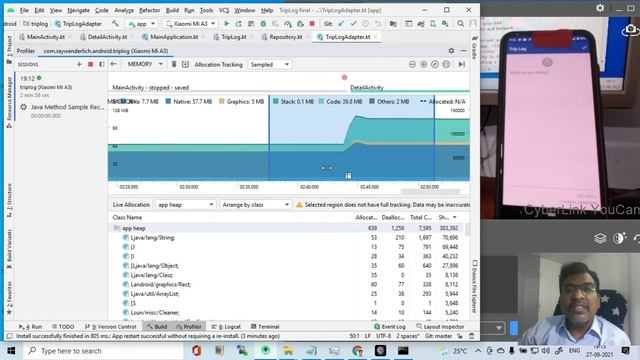The height and width of the screenshot is (360, 640).
Task: Start a new profiling session with plus
Action: pos(79,64)
